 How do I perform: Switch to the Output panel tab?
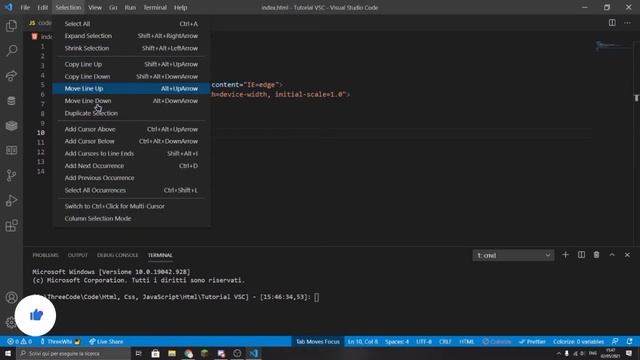[78, 255]
